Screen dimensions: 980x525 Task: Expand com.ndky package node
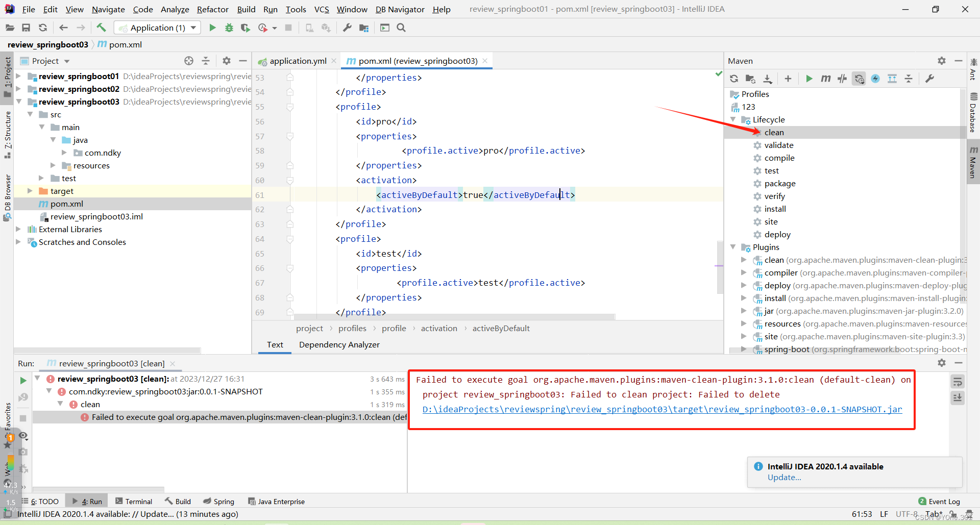pyautogui.click(x=64, y=153)
